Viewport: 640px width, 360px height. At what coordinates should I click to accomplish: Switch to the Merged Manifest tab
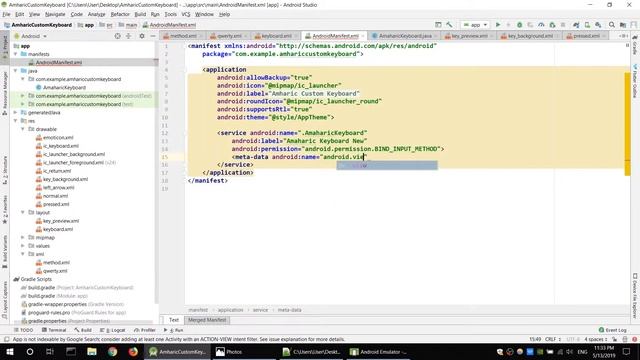point(207,320)
